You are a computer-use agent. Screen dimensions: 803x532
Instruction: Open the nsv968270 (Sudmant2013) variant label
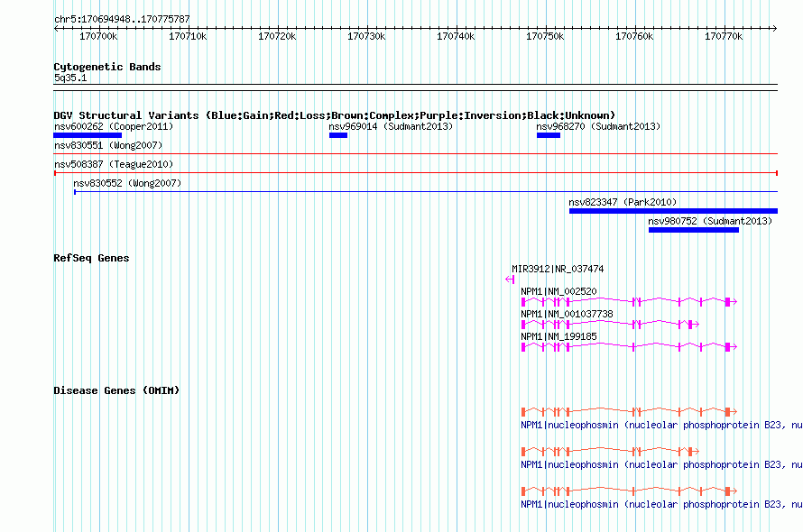(x=599, y=126)
